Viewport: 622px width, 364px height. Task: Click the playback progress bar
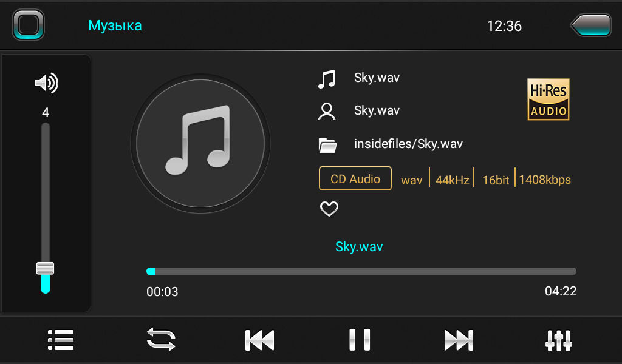pos(361,271)
